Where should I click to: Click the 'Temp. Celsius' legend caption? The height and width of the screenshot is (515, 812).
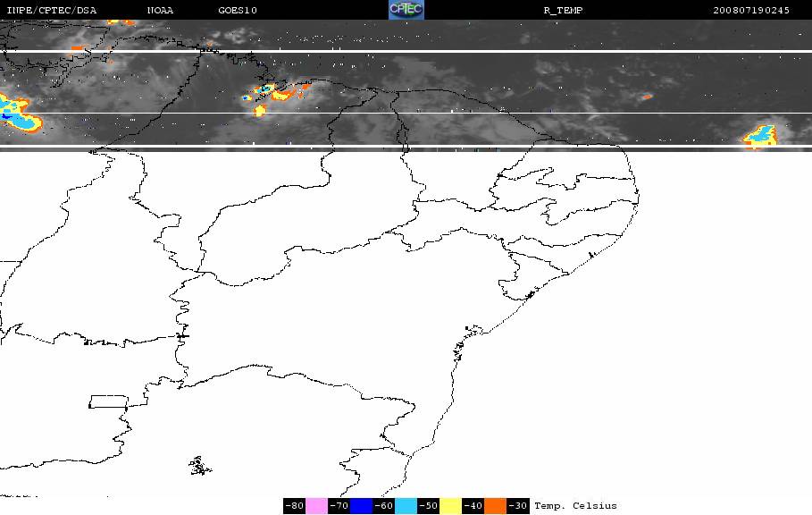click(x=575, y=506)
